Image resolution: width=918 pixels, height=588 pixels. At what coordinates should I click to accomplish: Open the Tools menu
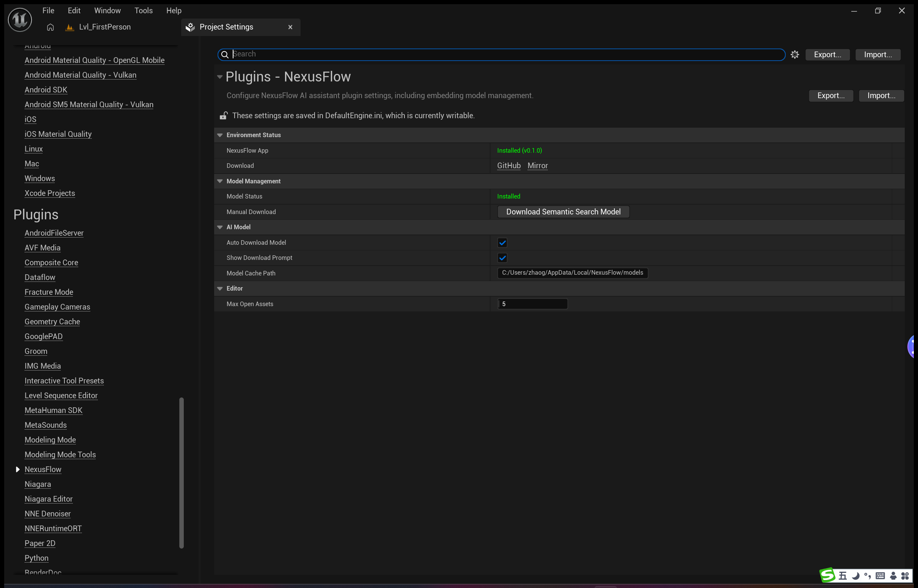pyautogui.click(x=143, y=10)
